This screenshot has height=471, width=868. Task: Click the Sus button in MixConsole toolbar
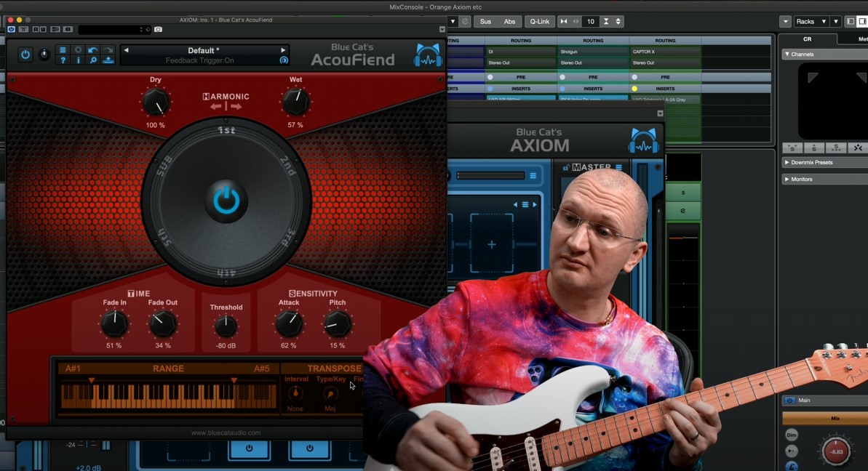point(485,22)
